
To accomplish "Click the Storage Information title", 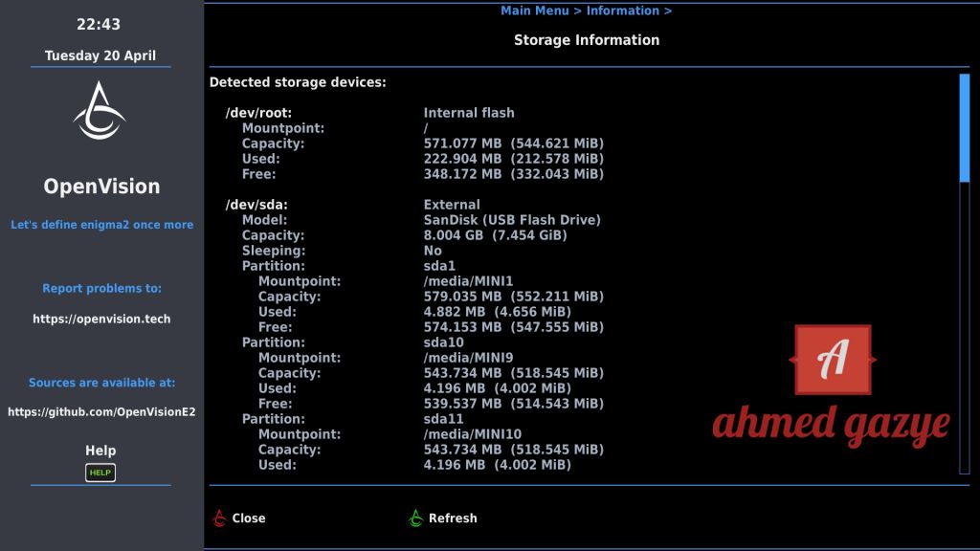I will tap(587, 40).
